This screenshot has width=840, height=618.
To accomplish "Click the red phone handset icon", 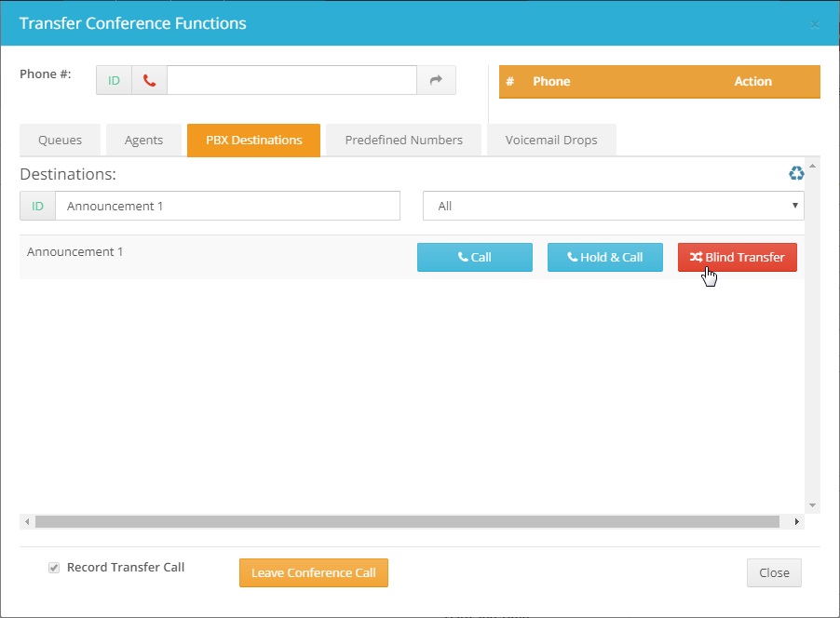I will click(149, 80).
